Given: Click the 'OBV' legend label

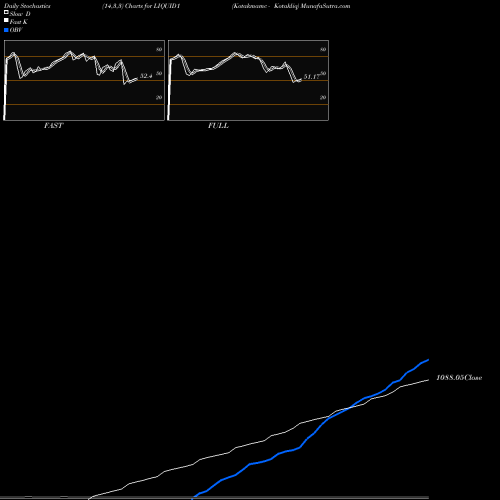Looking at the screenshot, I should [16, 30].
